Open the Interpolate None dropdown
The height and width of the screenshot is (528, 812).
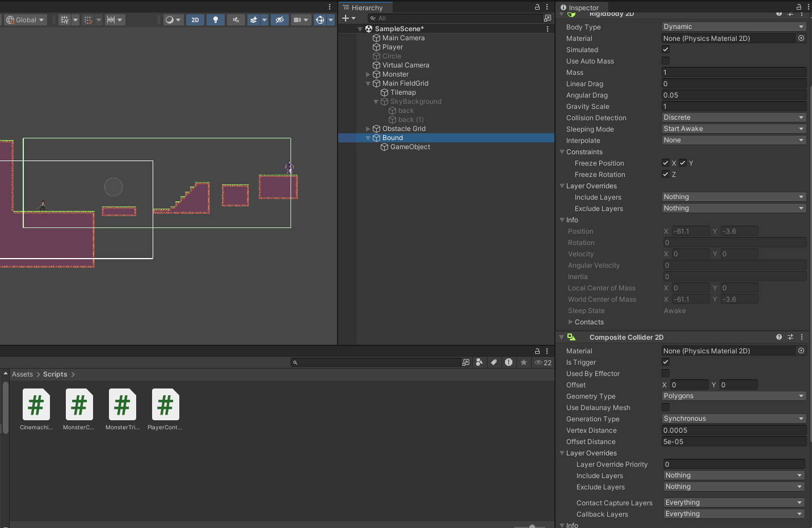[734, 140]
